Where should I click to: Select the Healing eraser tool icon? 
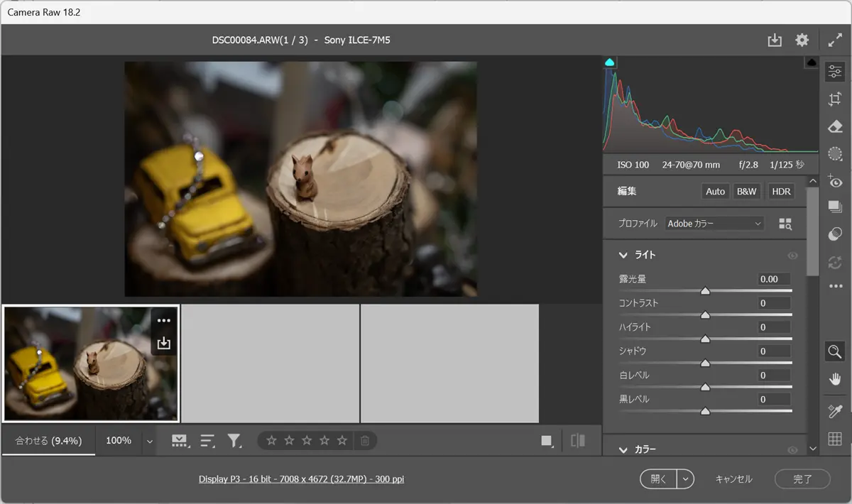(835, 126)
